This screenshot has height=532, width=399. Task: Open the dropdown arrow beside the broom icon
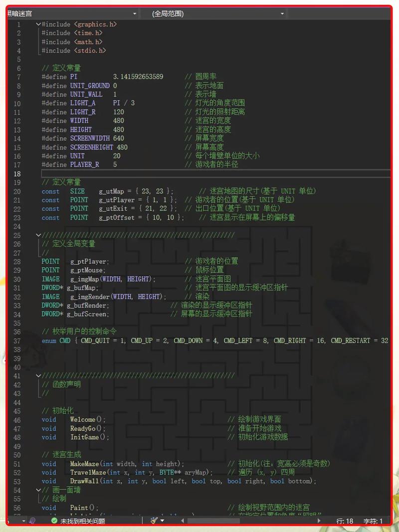[x=162, y=521]
